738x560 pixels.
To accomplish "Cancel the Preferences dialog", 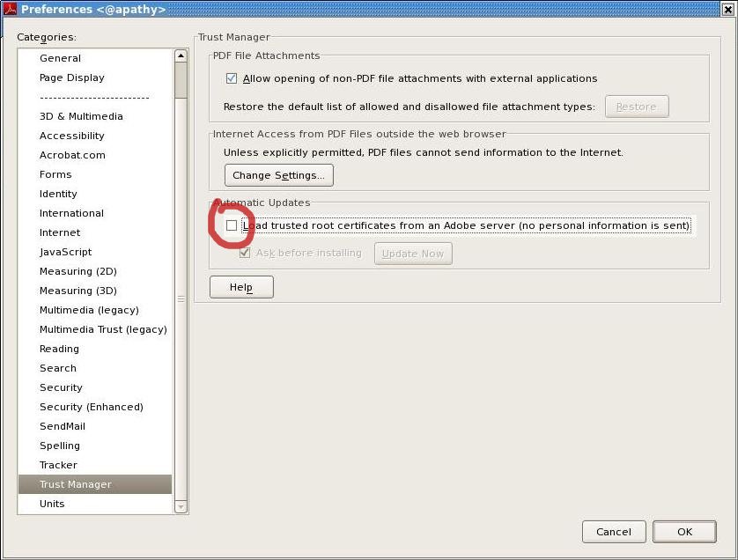I will pos(613,531).
